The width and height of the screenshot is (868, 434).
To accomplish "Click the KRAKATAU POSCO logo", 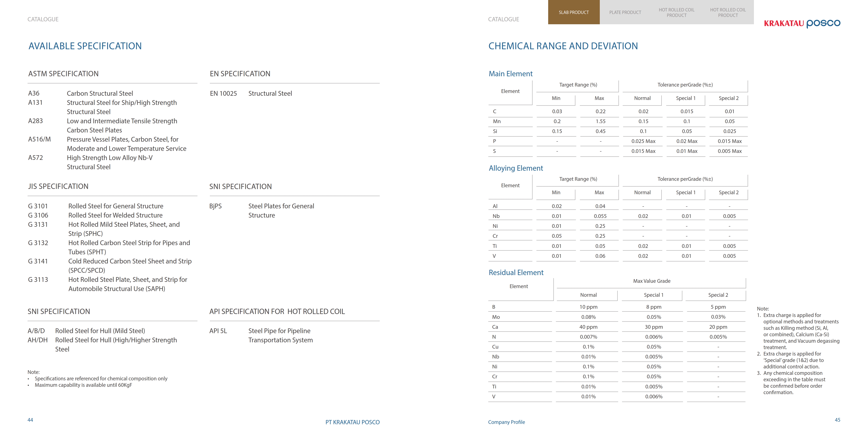I will (x=802, y=23).
